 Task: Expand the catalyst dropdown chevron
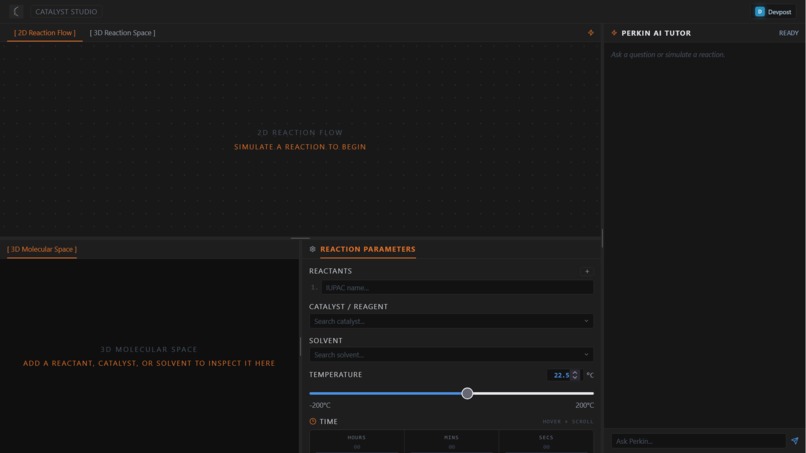pyautogui.click(x=586, y=321)
